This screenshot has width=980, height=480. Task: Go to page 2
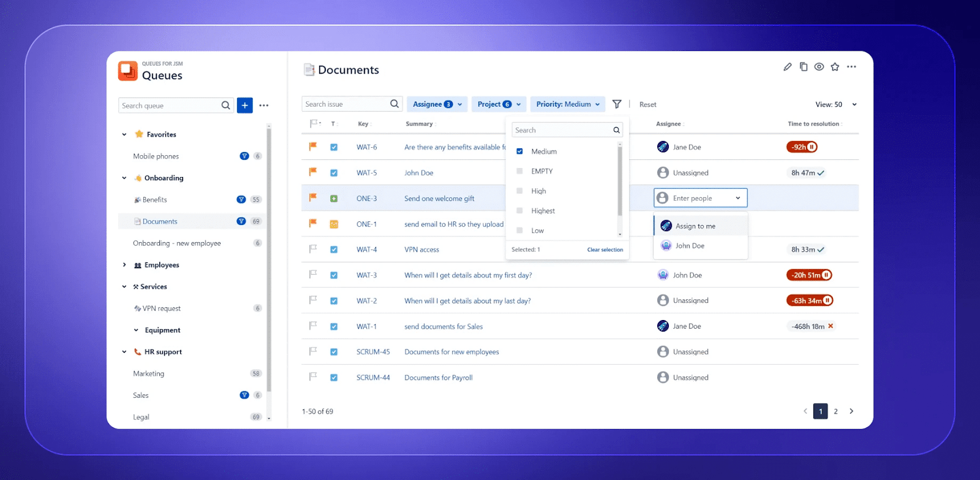tap(835, 411)
